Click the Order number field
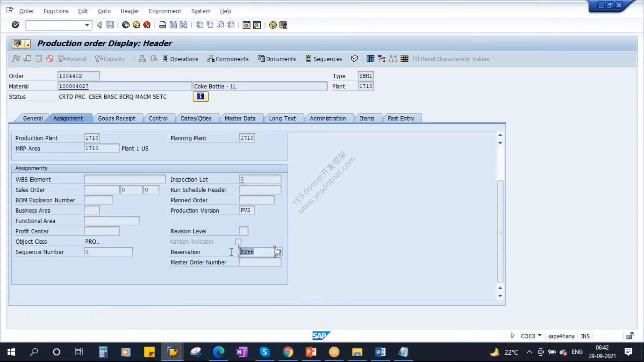This screenshot has width=644, height=362. 78,76
